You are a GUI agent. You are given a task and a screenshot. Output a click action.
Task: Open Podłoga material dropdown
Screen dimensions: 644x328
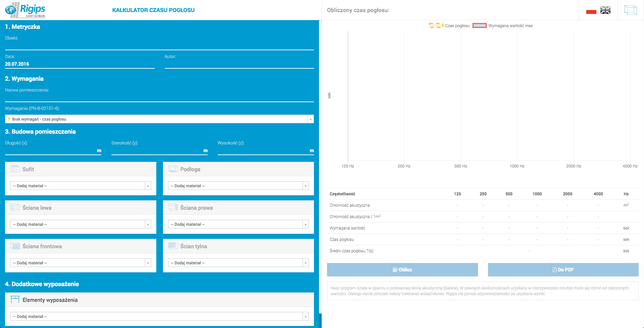[238, 186]
